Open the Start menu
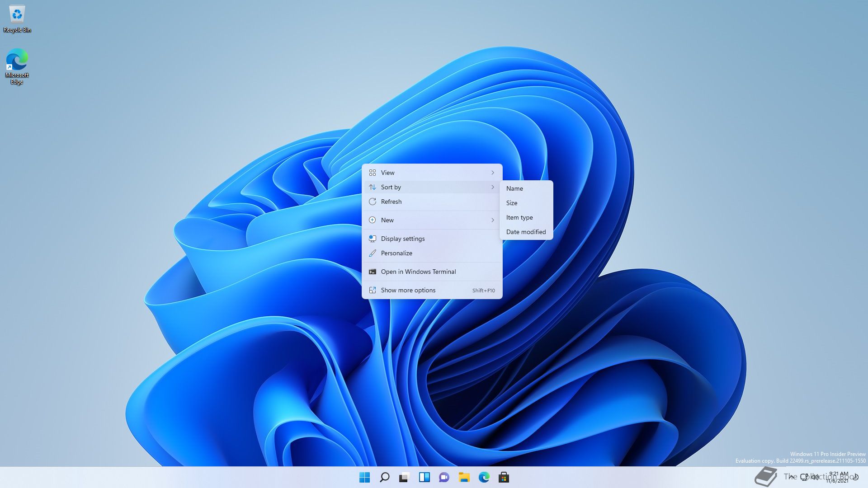Viewport: 868px width, 488px height. pyautogui.click(x=364, y=477)
